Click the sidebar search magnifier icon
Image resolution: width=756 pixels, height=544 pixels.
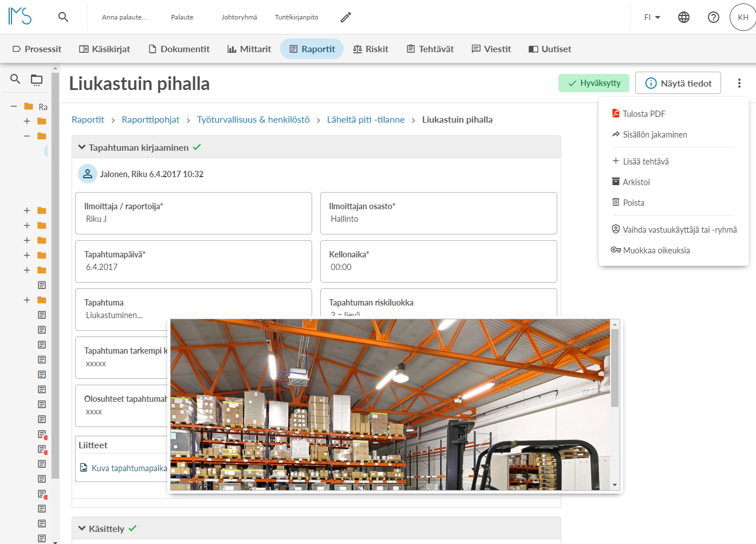pyautogui.click(x=15, y=79)
